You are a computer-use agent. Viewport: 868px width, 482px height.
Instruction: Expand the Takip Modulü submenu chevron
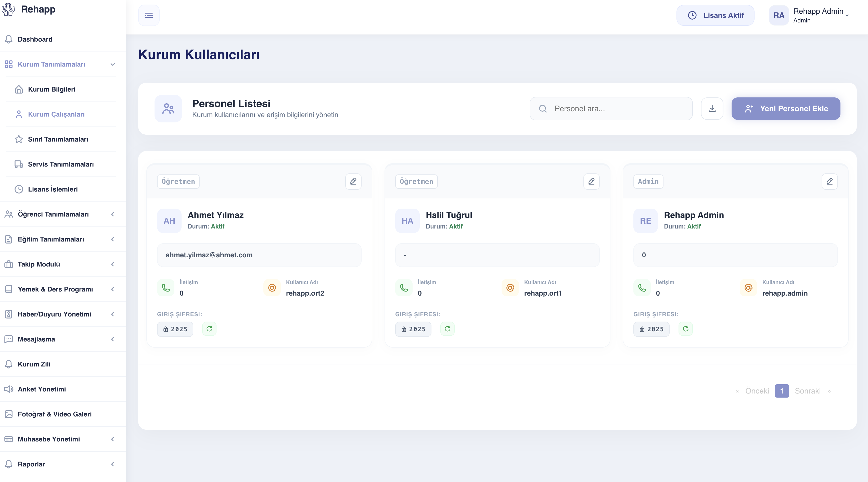pyautogui.click(x=112, y=264)
